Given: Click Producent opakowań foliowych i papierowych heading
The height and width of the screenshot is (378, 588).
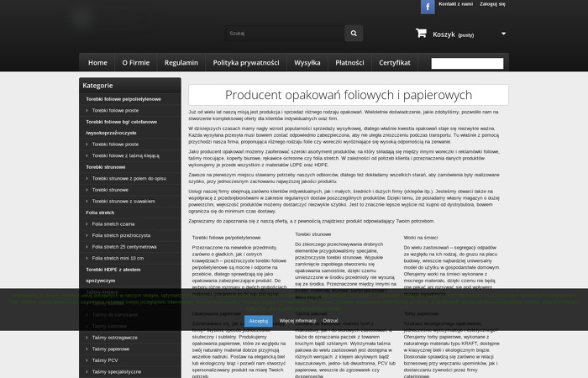Looking at the screenshot, I should tap(349, 95).
